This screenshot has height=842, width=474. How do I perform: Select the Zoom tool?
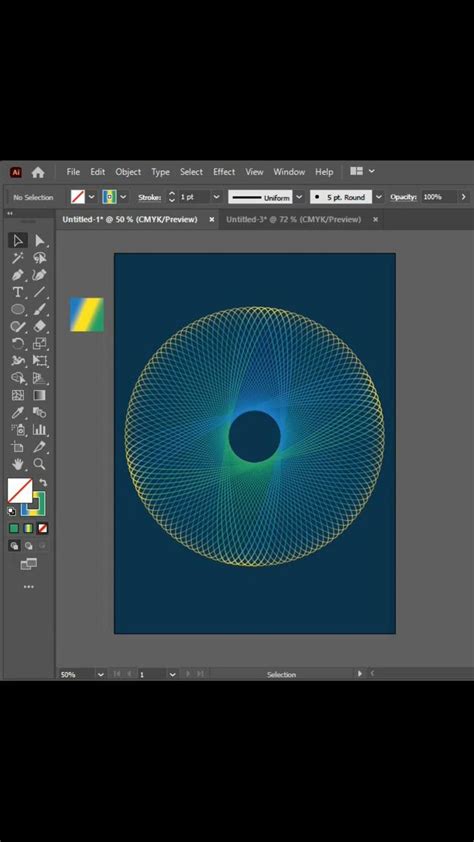39,464
